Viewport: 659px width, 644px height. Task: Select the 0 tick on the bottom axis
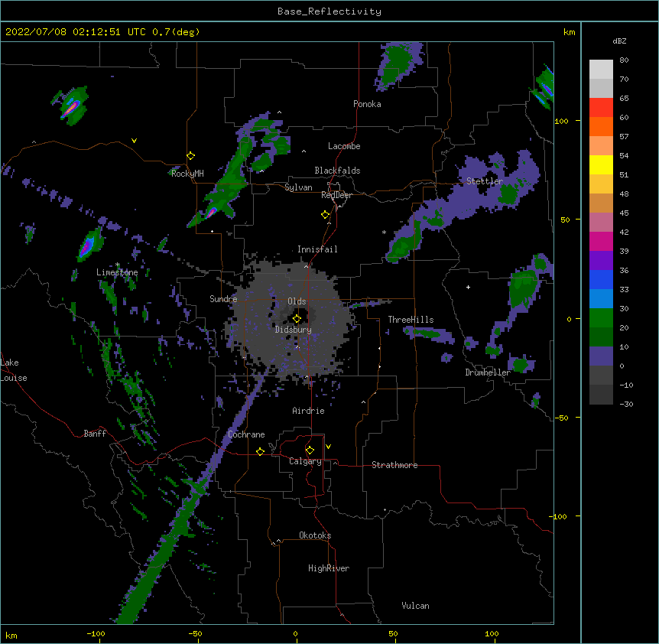pos(295,633)
